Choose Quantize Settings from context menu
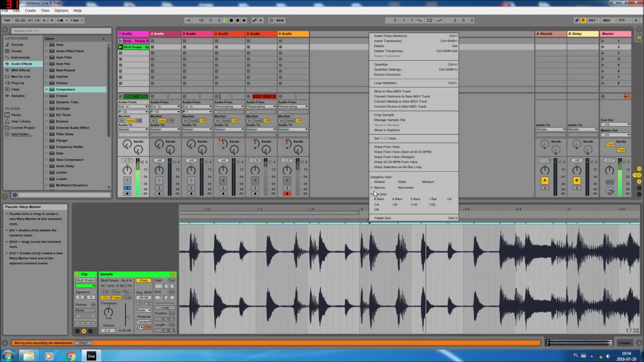 388,69
